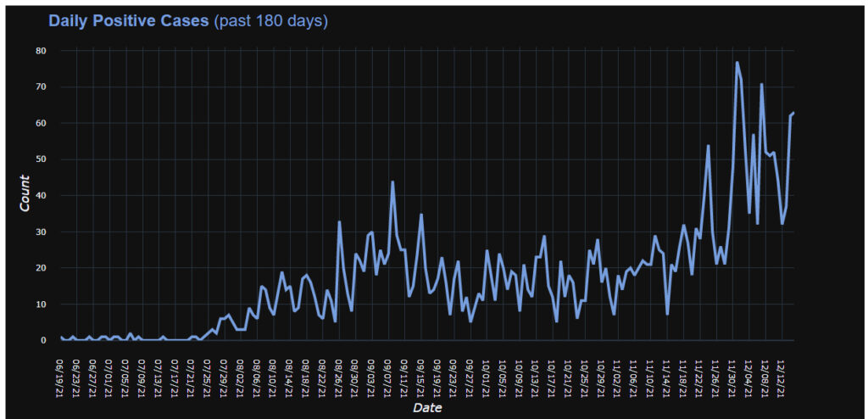868x419 pixels.
Task: Click the 'Daily Positive Cases' chart title
Action: (128, 20)
